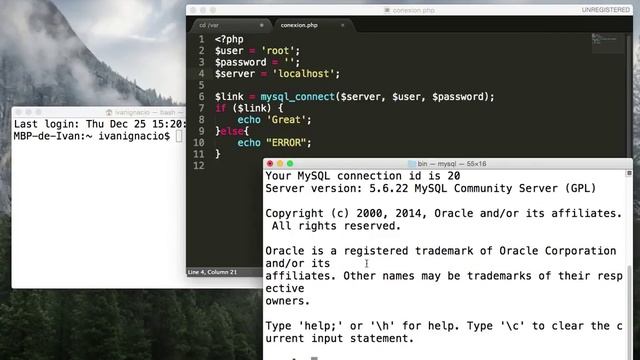Viewport: 640px width, 360px height.
Task: Zoom the Sublime Text window
Action: (213, 10)
